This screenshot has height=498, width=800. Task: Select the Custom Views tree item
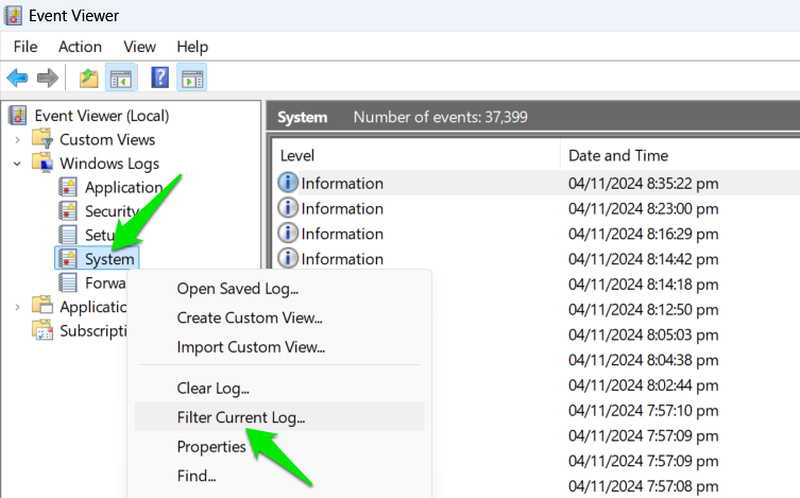107,139
